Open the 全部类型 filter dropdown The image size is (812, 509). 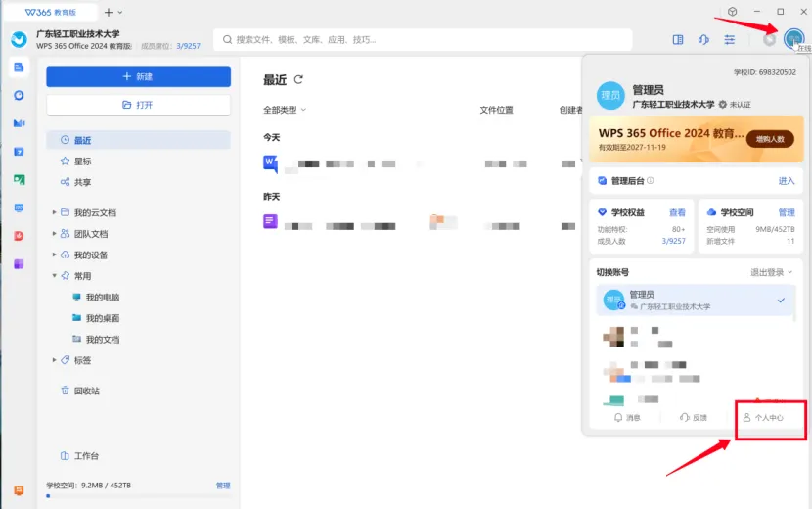pyautogui.click(x=285, y=110)
